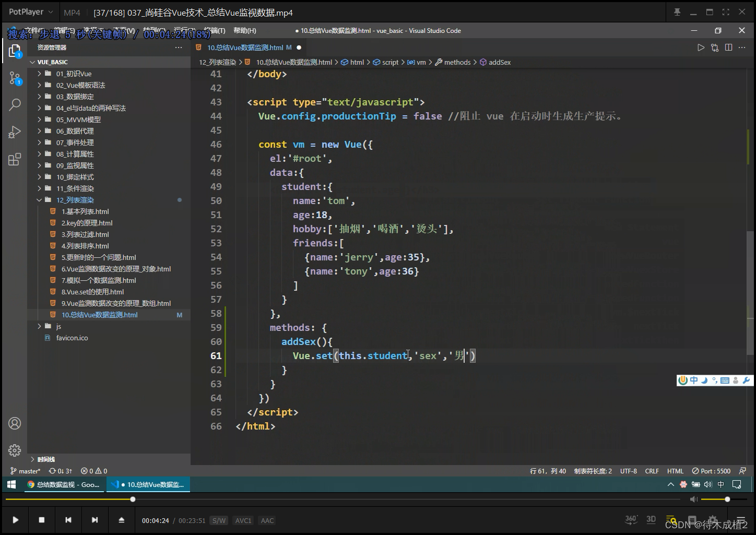Click the PotPlayer volume slider handle

(x=727, y=500)
